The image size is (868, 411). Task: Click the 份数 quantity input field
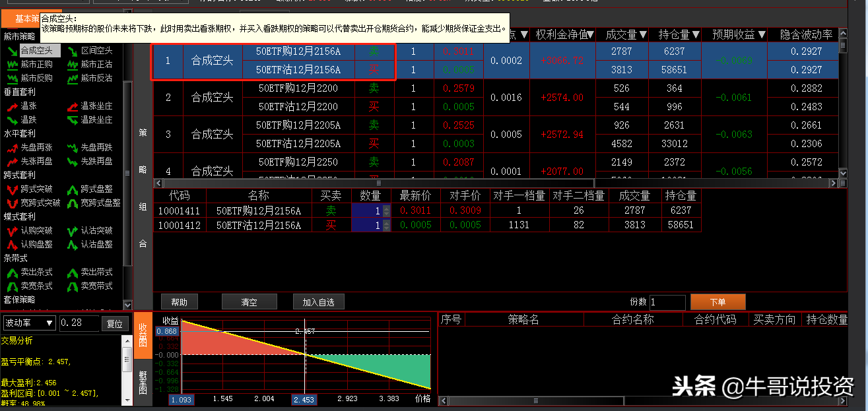pyautogui.click(x=667, y=301)
